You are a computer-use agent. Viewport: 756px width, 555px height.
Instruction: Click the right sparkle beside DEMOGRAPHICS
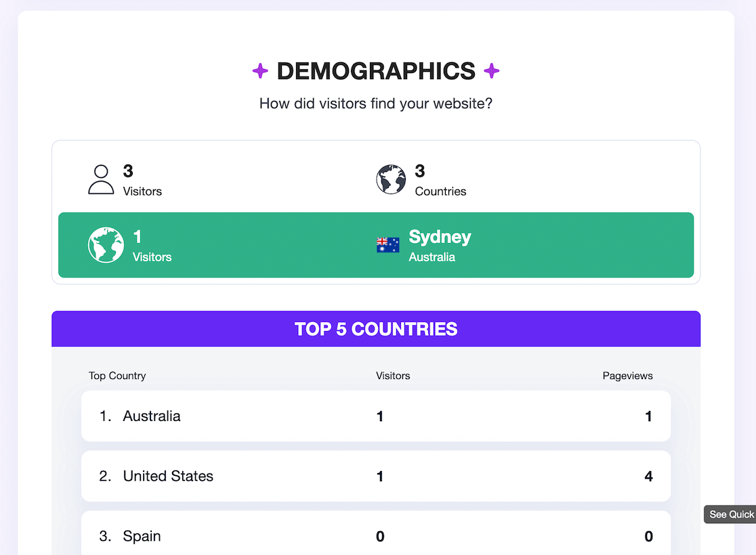[x=491, y=70]
